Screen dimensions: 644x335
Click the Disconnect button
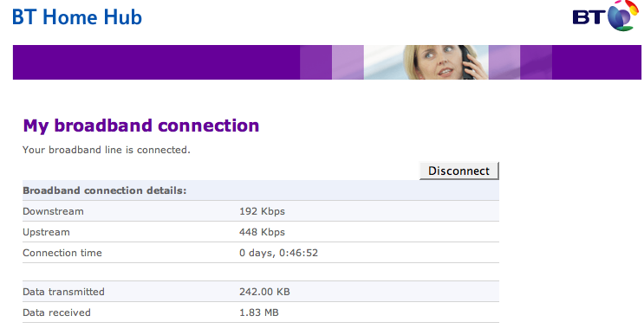pyautogui.click(x=459, y=171)
